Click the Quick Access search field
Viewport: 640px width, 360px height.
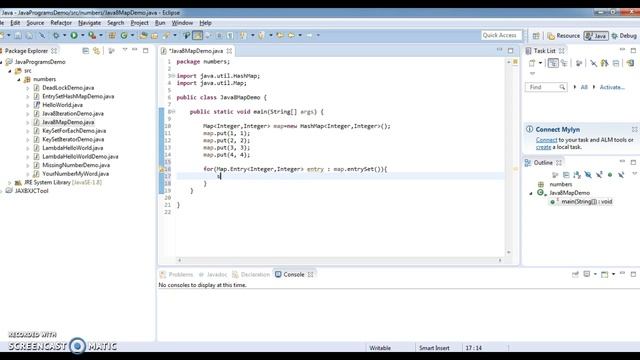501,36
